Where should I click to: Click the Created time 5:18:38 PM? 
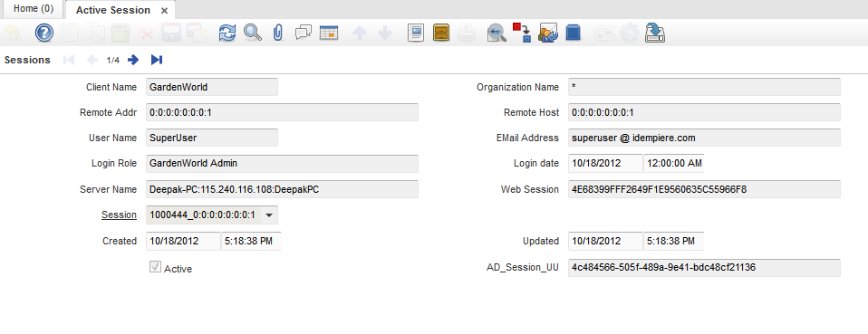pyautogui.click(x=251, y=241)
